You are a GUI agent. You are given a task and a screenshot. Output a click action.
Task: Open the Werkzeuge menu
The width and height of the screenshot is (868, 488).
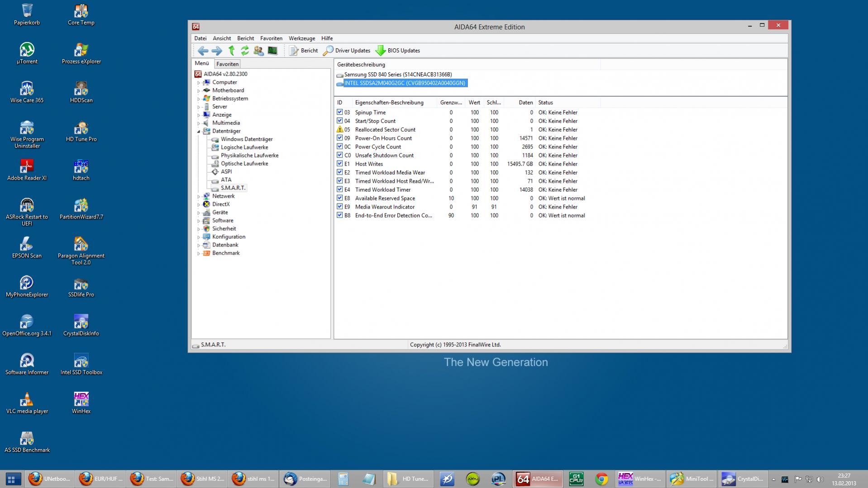tap(301, 38)
